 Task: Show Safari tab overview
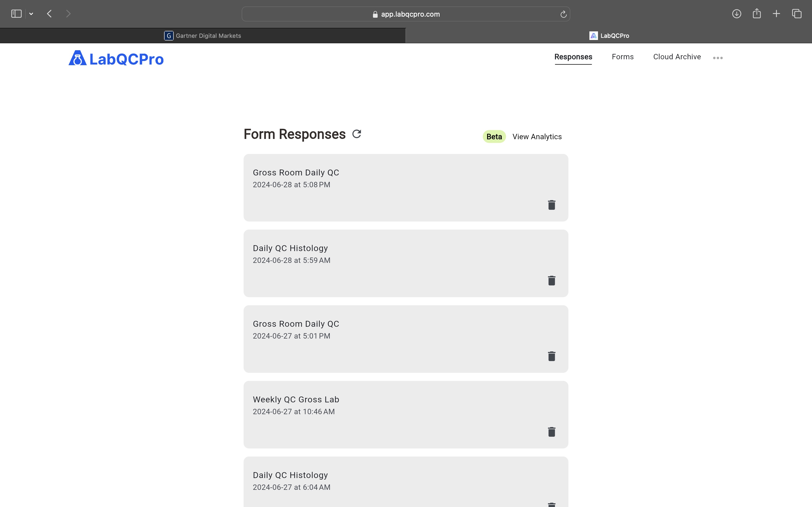(x=797, y=14)
